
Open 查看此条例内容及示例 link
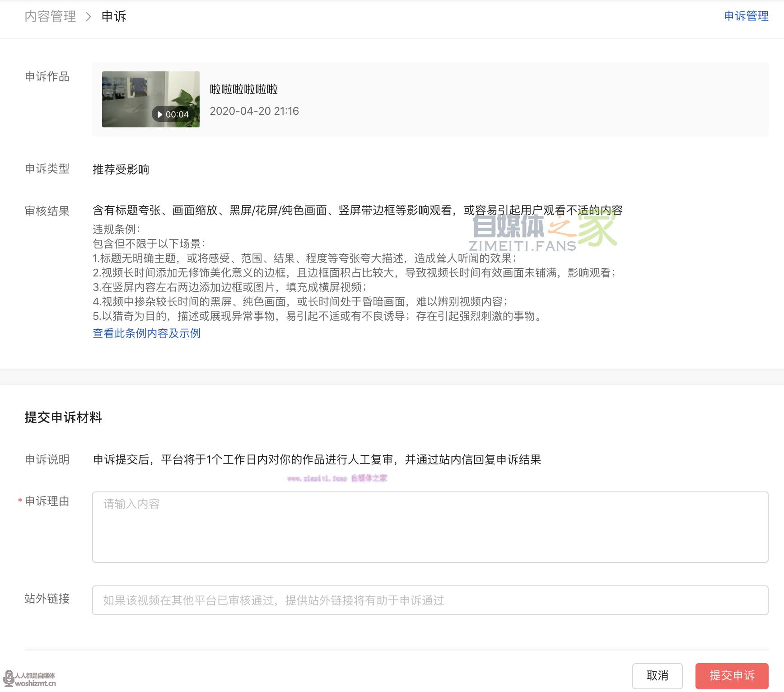coord(146,333)
